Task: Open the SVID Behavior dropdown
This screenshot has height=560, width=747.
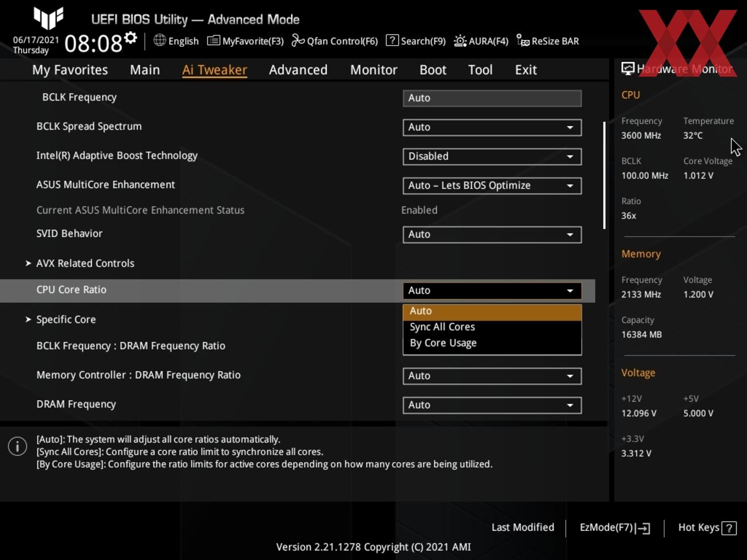Action: tap(492, 234)
